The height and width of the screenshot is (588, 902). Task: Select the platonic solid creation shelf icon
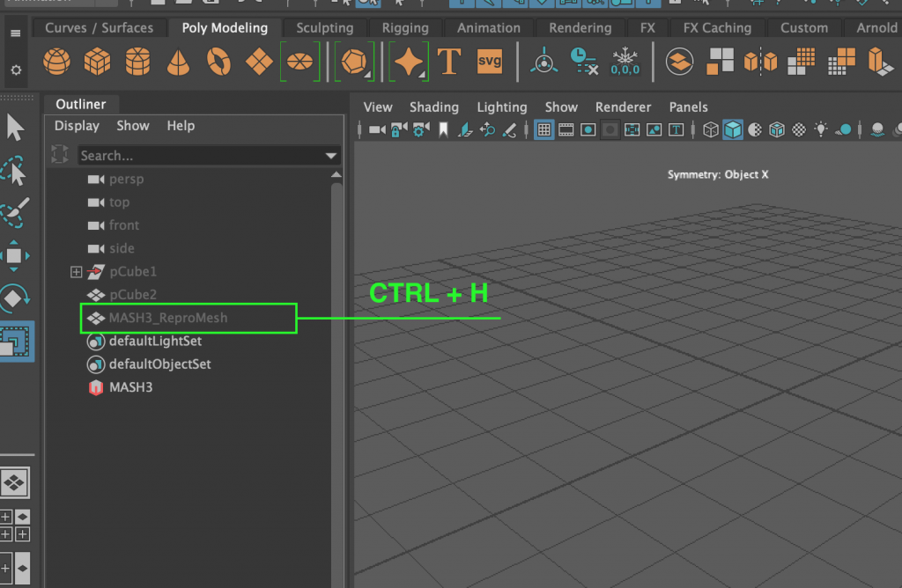coord(355,62)
